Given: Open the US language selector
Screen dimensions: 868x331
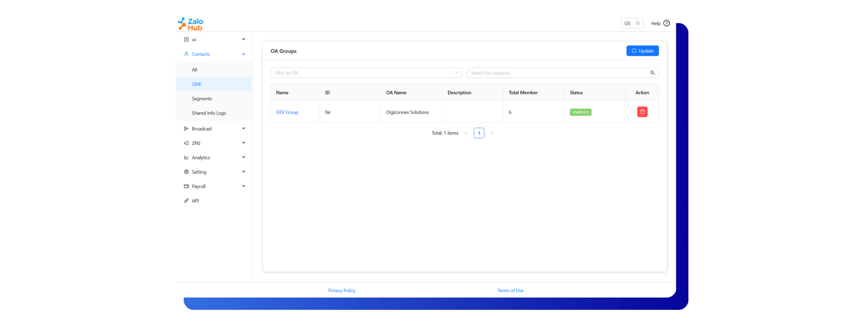Looking at the screenshot, I should [632, 23].
